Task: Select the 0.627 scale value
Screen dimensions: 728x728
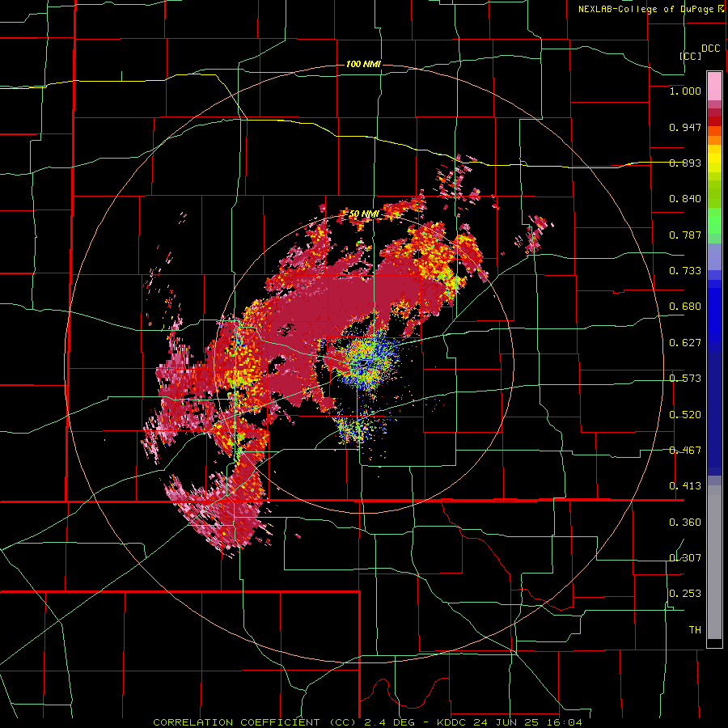Action: tap(685, 343)
